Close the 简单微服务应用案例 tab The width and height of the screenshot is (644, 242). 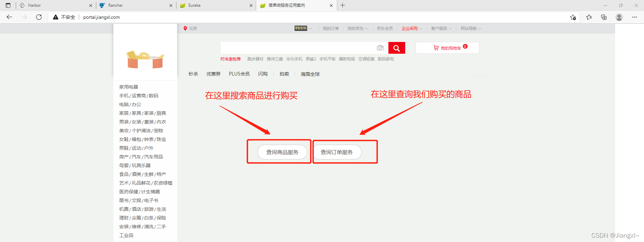(331, 5)
